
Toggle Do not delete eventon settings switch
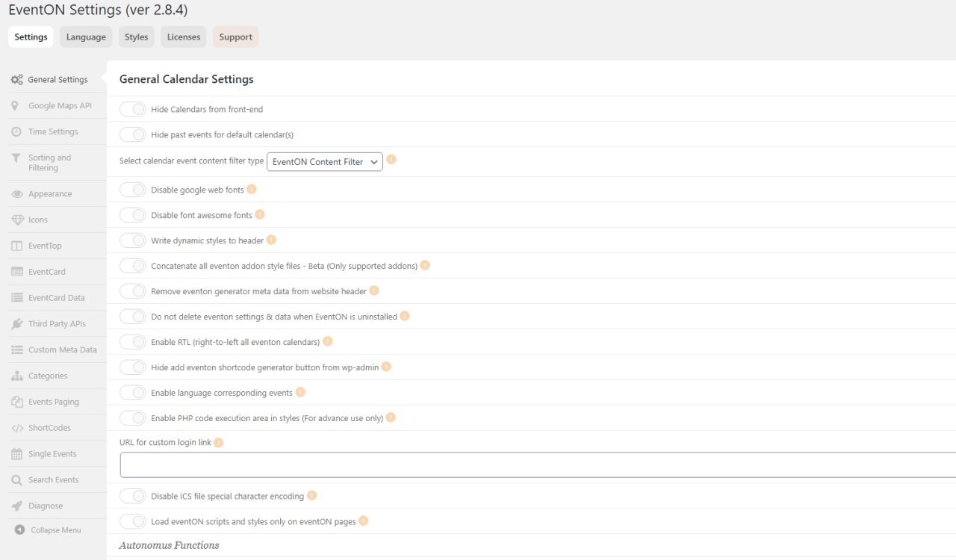132,317
